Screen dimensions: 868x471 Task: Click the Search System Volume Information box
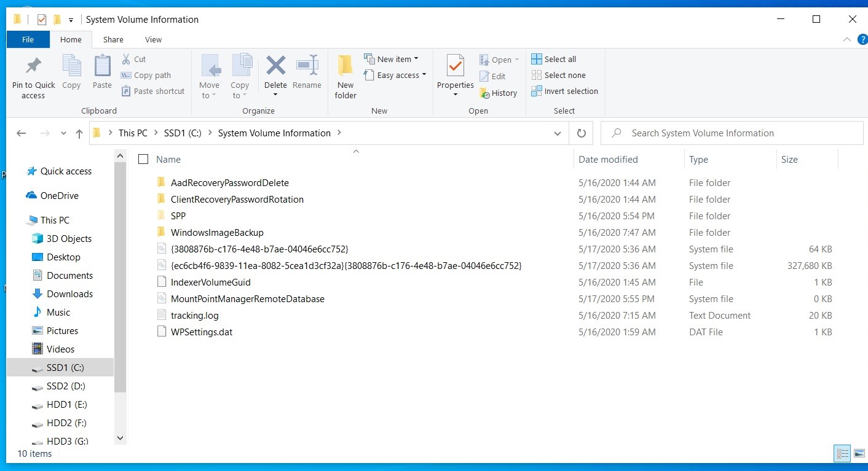pos(732,133)
